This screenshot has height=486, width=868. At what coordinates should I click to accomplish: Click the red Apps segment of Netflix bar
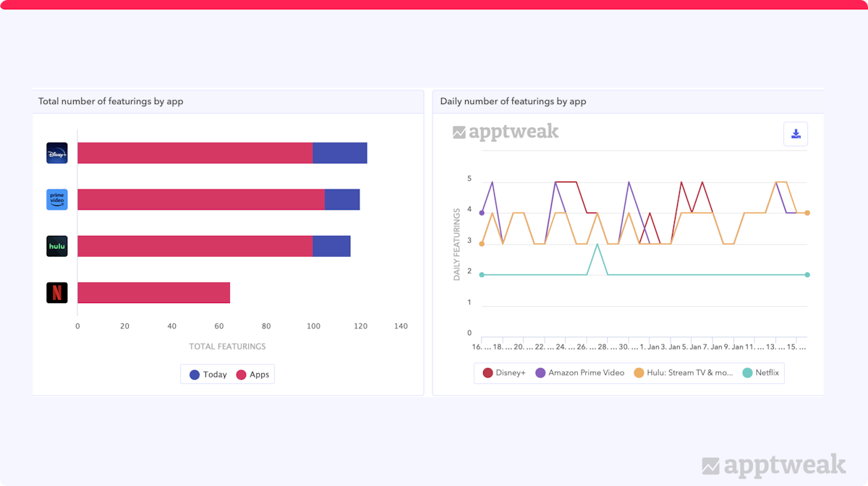pyautogui.click(x=153, y=293)
